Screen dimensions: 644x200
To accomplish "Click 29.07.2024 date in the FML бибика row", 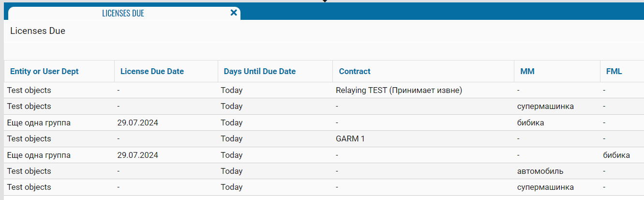I will (138, 155).
